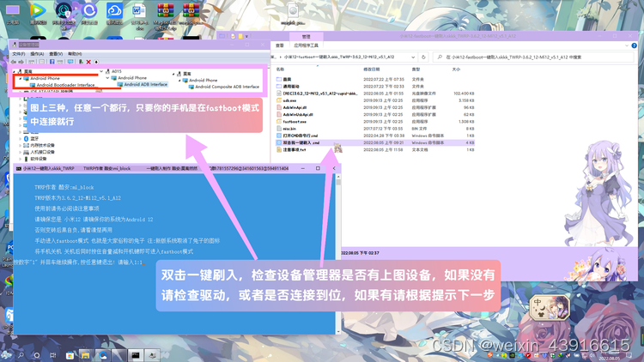644x362 pixels.
Task: Open the 帮助(H) menu in Device Manager
Action: (x=75, y=54)
